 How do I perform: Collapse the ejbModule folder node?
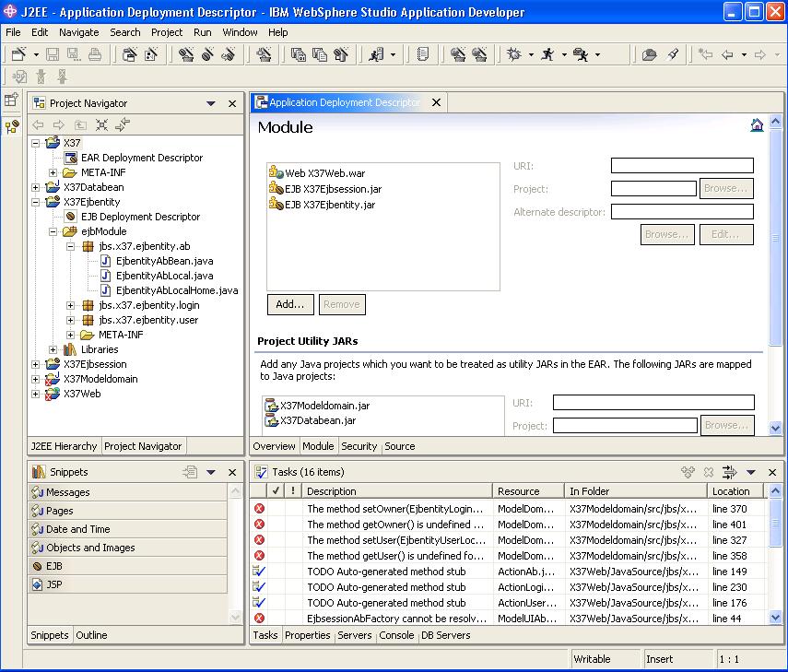(x=53, y=231)
